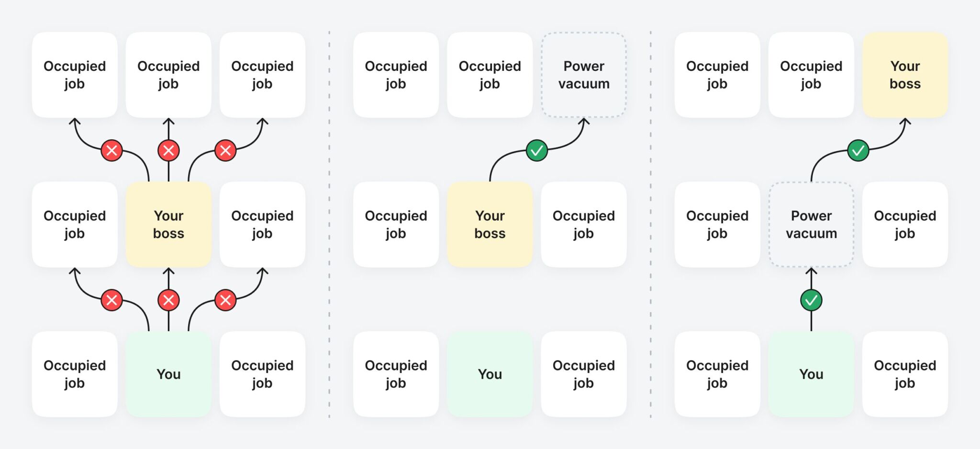Click the green checkmark on the arrow into the top-right Your boss box

pos(858,150)
